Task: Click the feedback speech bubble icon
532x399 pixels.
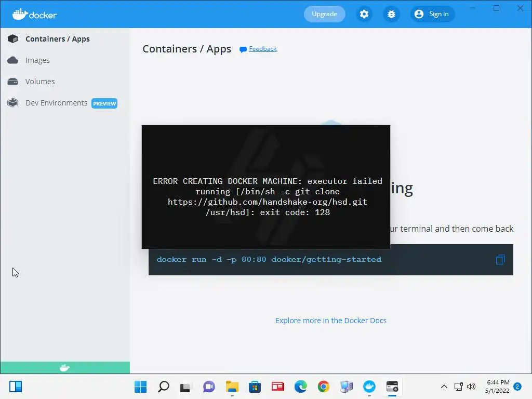Action: click(x=243, y=49)
